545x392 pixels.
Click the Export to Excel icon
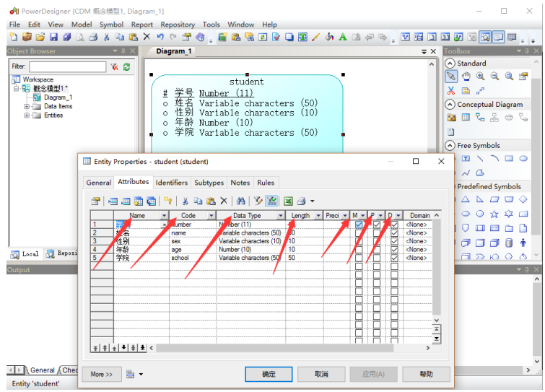[288, 201]
